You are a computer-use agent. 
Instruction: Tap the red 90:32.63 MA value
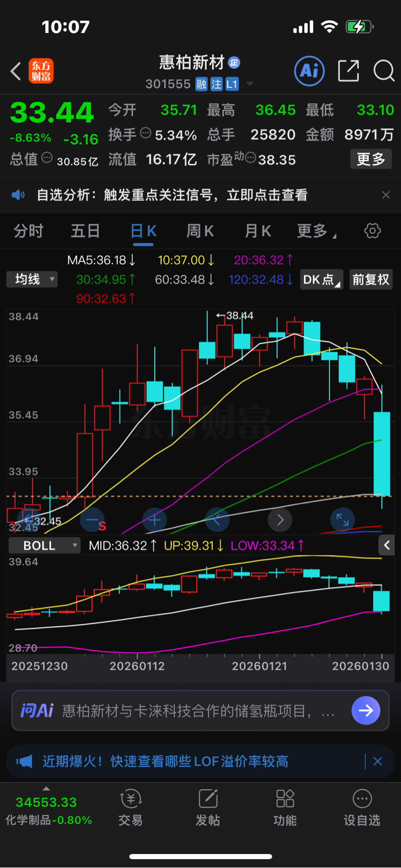(x=106, y=299)
